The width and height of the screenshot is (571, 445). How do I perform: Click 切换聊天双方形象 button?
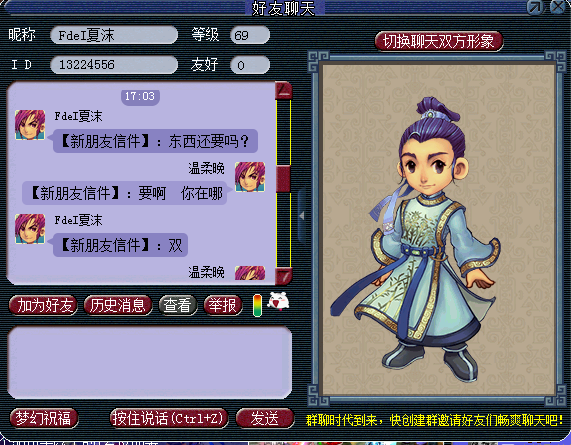(x=439, y=41)
